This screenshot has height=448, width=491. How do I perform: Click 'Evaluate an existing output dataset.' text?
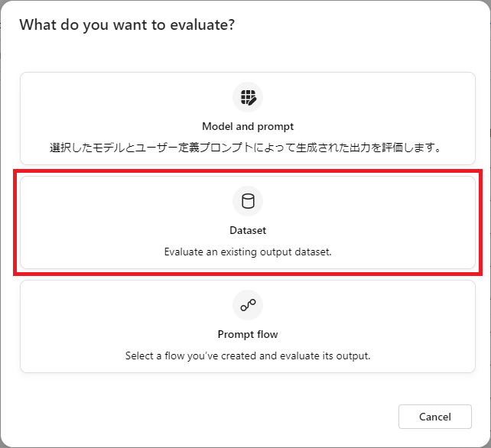248,252
